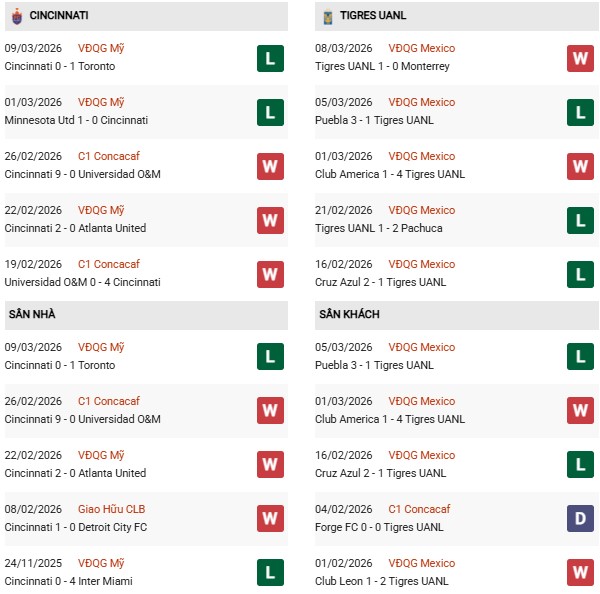
Task: Click the Tigres UANL team crest icon
Action: click(327, 16)
